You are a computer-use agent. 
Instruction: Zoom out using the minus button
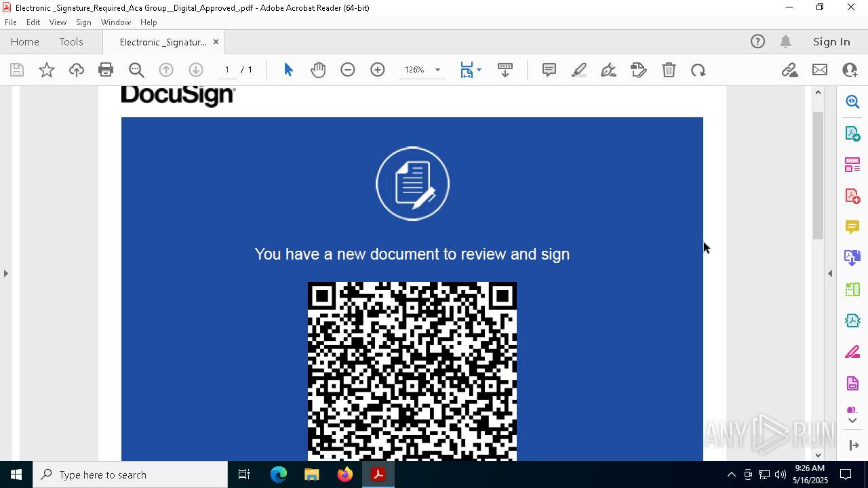pos(348,70)
